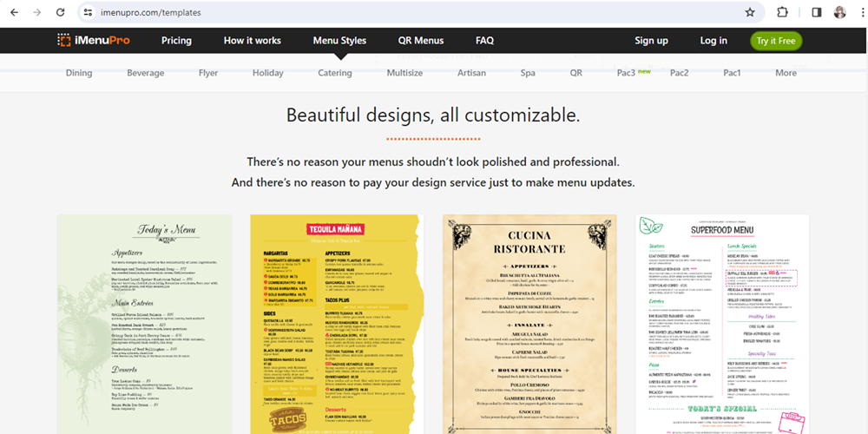This screenshot has height=434, width=868.
Task: Open the extensions puzzle icon
Action: tap(782, 12)
